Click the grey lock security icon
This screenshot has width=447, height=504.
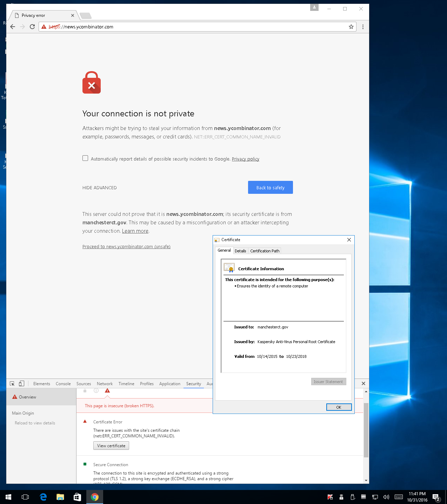coord(85,390)
